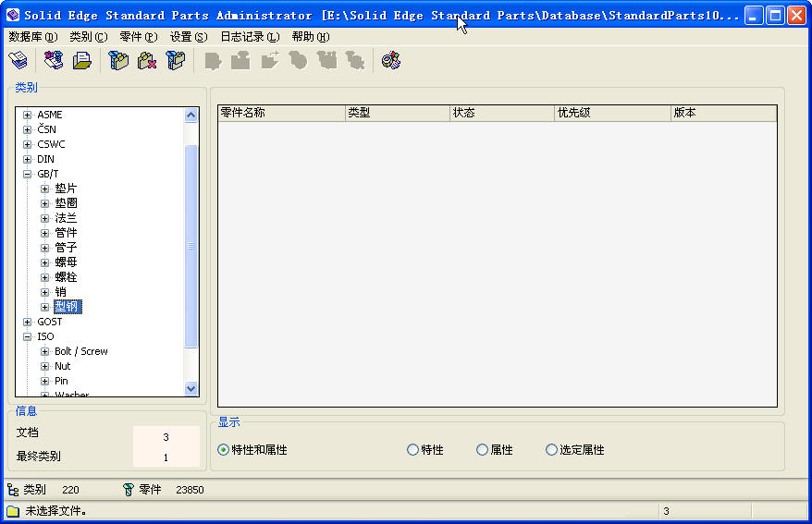
Task: Expand the DIN tree node
Action: coord(28,159)
